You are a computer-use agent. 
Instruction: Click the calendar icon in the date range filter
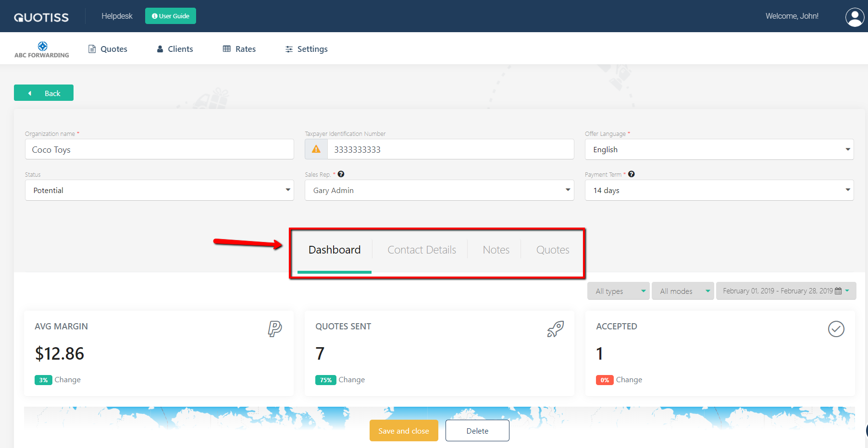(x=839, y=291)
